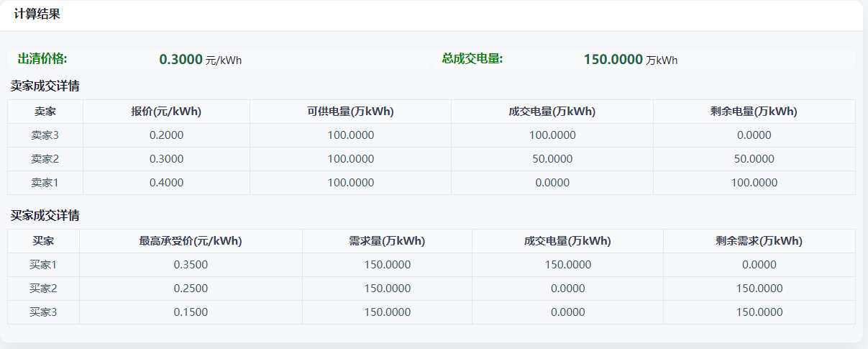Viewport: 868px width, 349px height.
Task: Click the 买家成交详情 section heading
Action: [x=45, y=215]
